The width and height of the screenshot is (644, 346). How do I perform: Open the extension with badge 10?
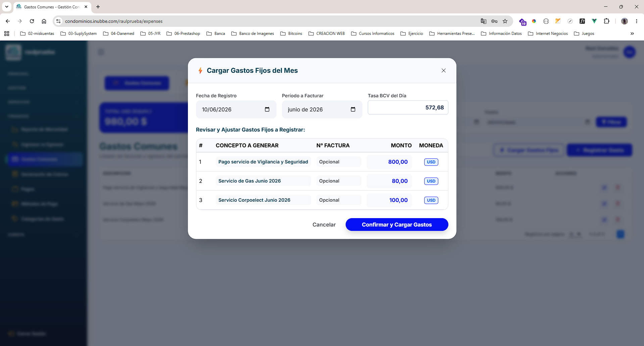523,22
